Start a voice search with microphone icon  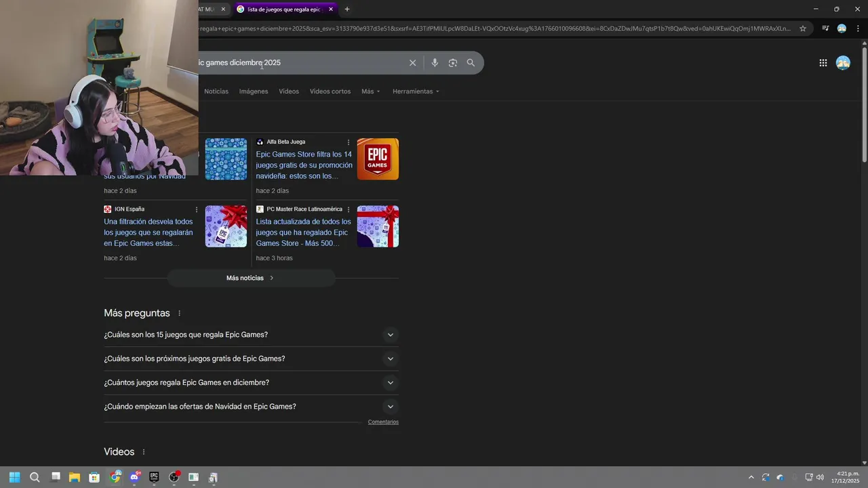click(x=435, y=63)
